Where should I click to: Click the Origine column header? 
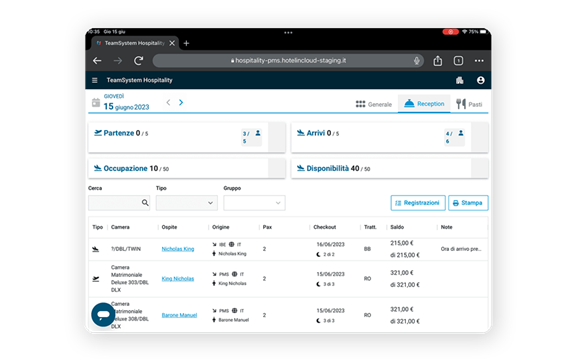click(x=221, y=227)
